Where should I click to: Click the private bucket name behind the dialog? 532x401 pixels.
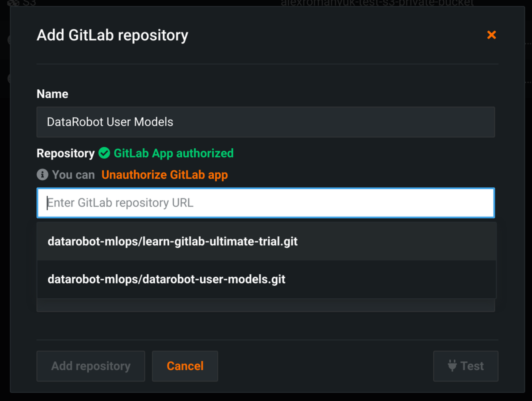(x=377, y=3)
